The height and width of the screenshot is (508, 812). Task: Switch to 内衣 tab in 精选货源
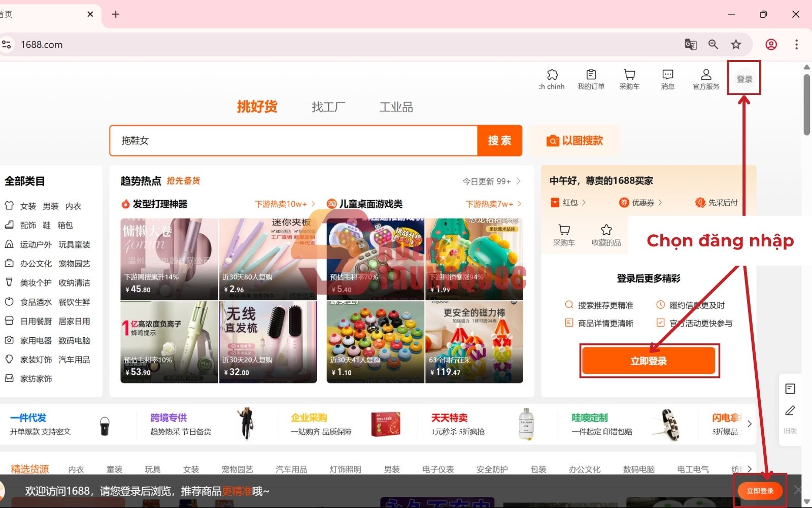pos(76,469)
